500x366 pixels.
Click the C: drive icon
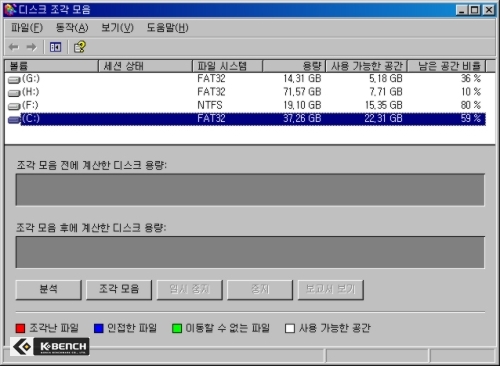14,120
